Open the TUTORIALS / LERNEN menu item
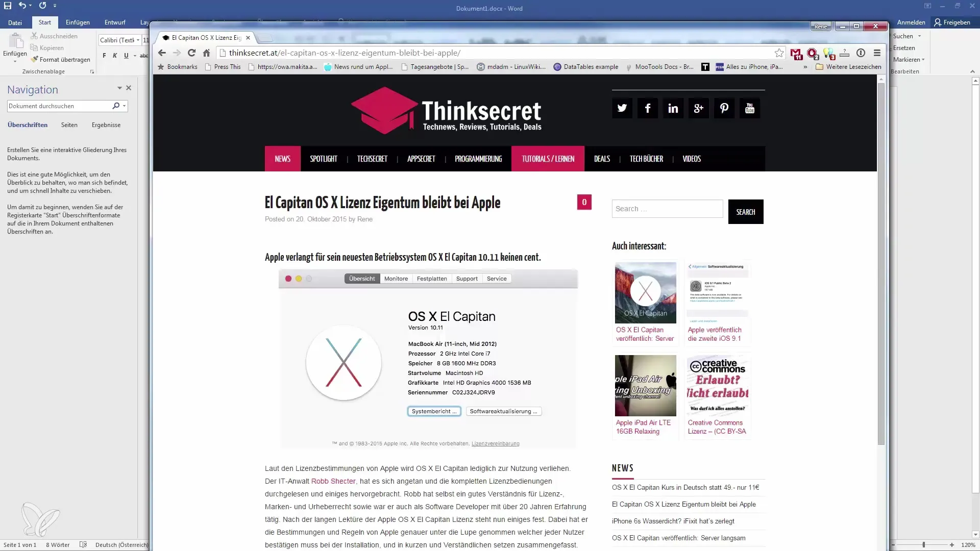The width and height of the screenshot is (980, 551). 547,158
